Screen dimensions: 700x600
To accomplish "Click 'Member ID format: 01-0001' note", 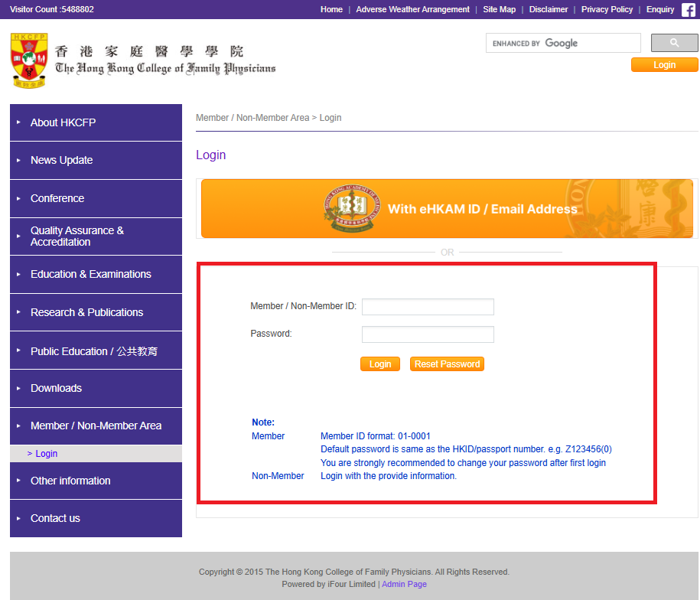I will [x=376, y=436].
